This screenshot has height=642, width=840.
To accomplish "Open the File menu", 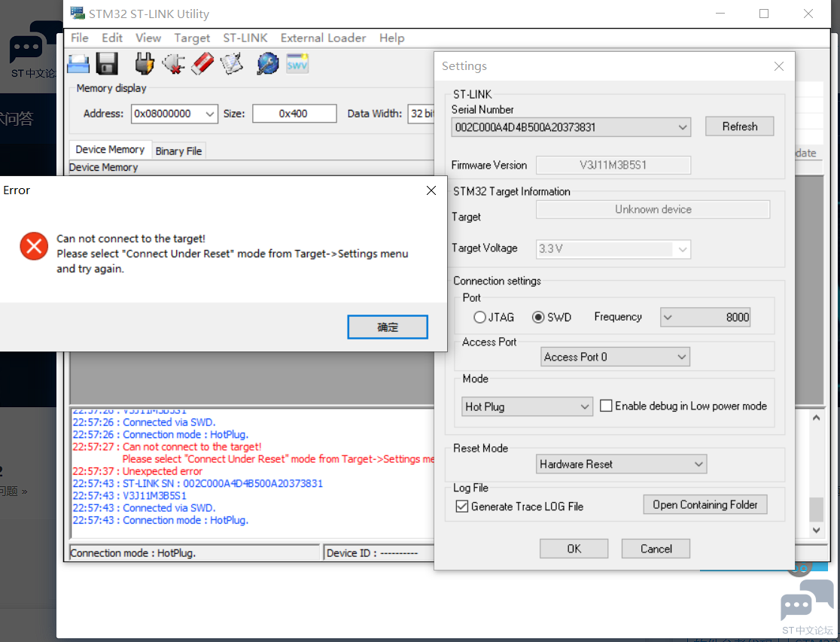I will pos(79,38).
